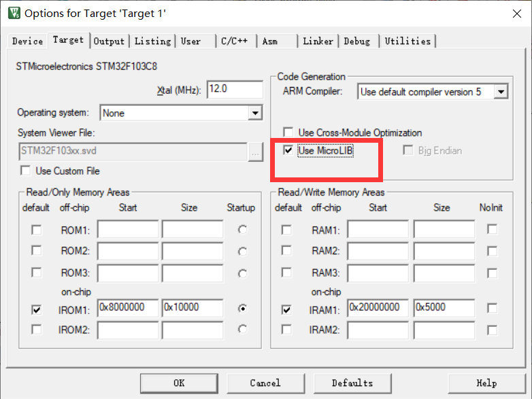Click the ROM3 Size field
532x399 pixels.
193,273
